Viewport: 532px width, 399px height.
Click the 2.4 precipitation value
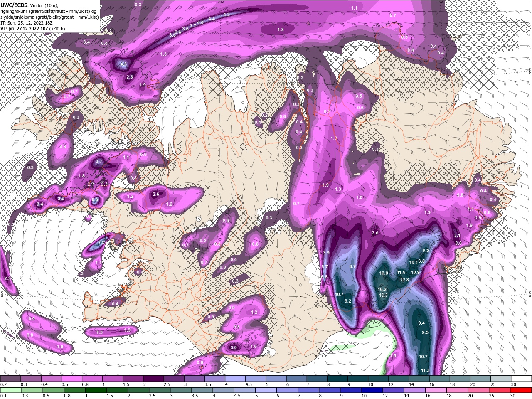tap(375, 233)
